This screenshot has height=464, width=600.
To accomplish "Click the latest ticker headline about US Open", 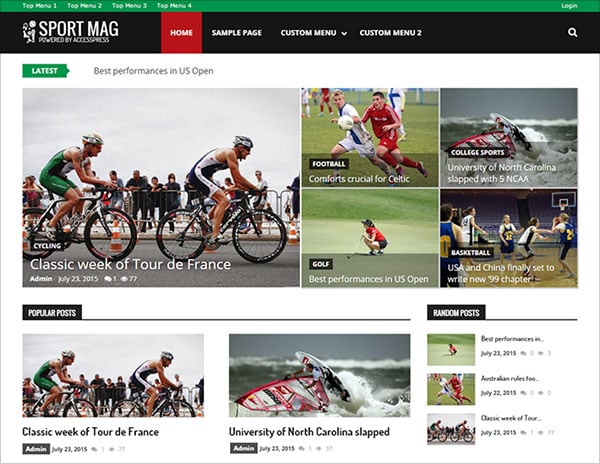I will click(153, 71).
